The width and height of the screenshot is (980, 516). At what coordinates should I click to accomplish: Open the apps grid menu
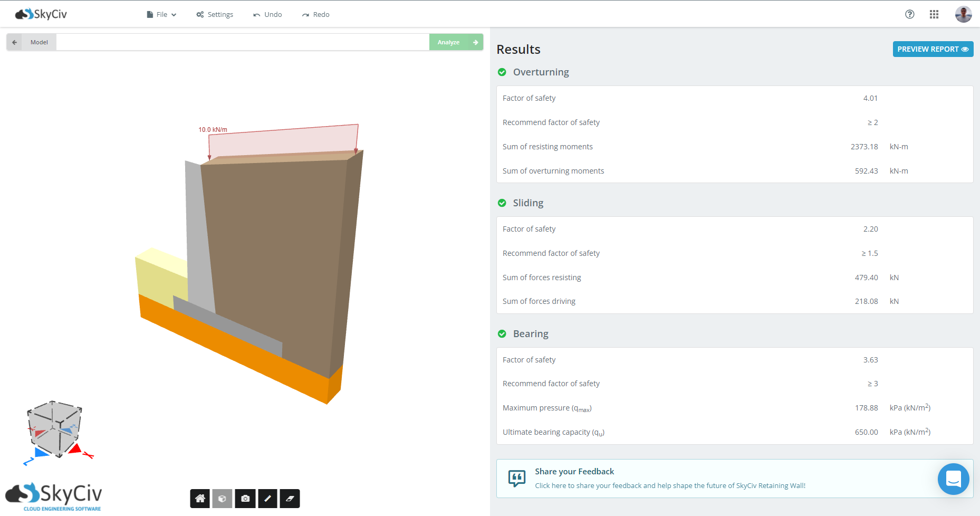[934, 14]
